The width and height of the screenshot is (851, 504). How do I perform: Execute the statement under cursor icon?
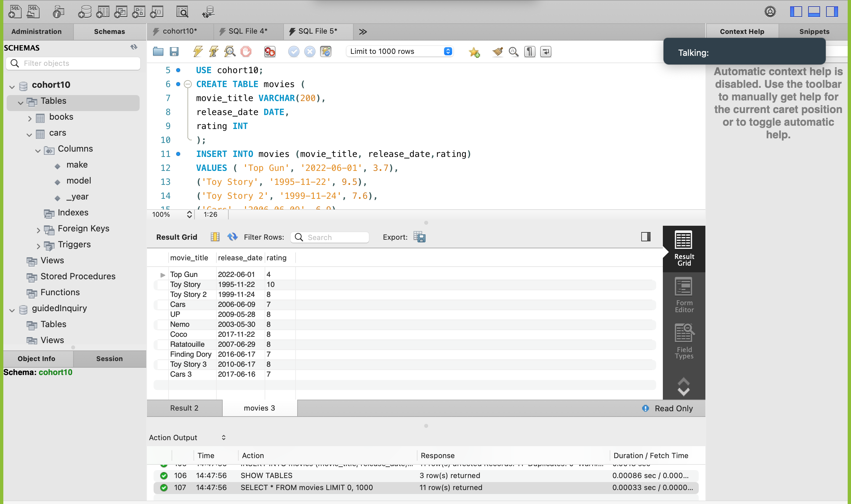pos(214,52)
